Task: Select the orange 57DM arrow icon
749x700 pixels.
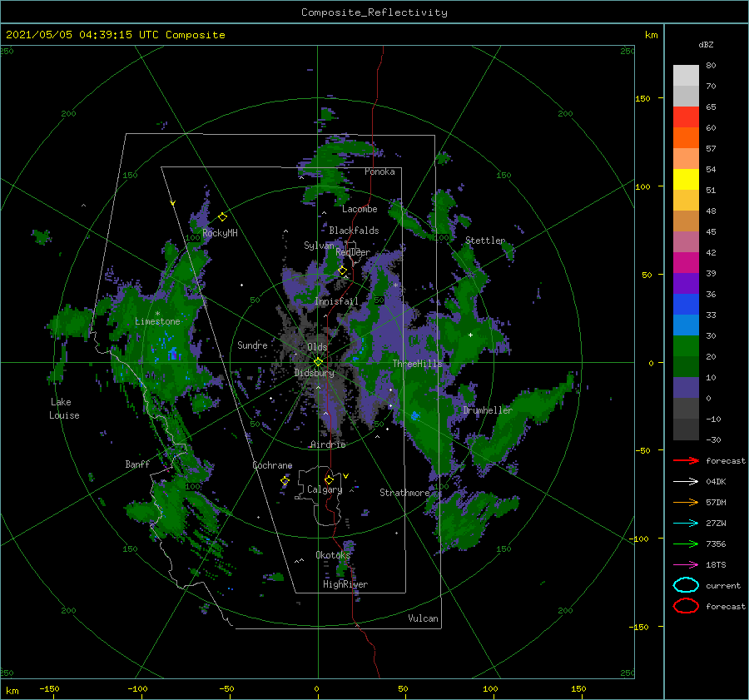Action: [686, 502]
